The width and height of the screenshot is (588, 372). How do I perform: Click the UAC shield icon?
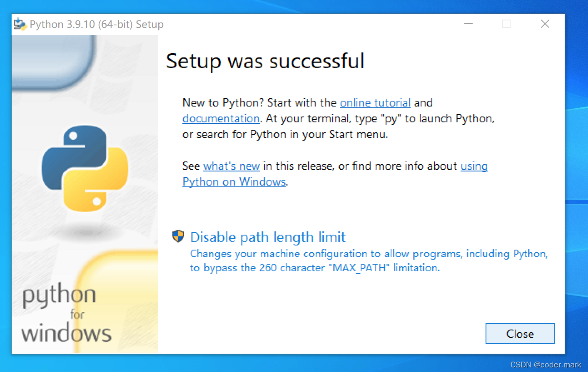178,236
